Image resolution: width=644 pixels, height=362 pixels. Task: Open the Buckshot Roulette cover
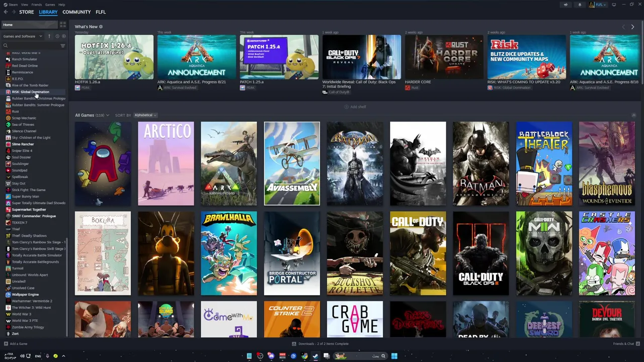click(355, 253)
